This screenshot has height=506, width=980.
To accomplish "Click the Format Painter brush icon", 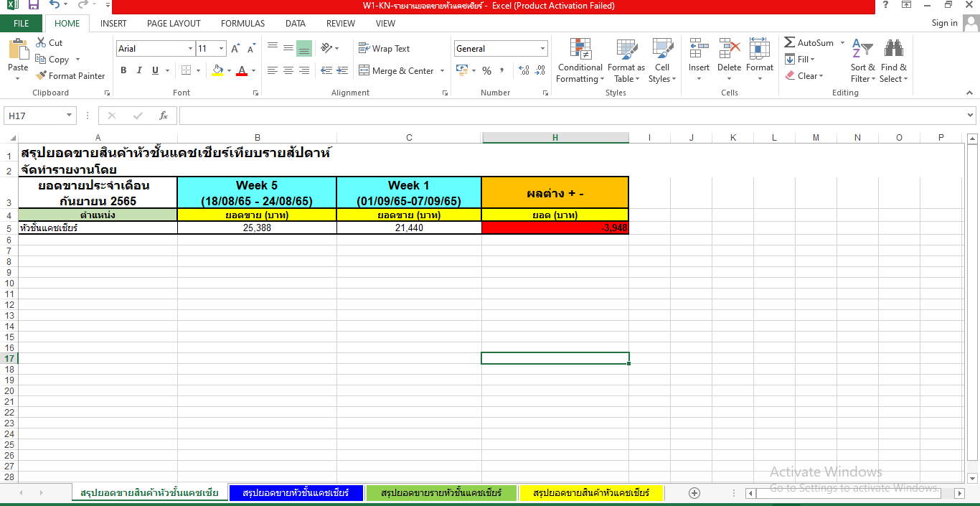I will pyautogui.click(x=41, y=76).
